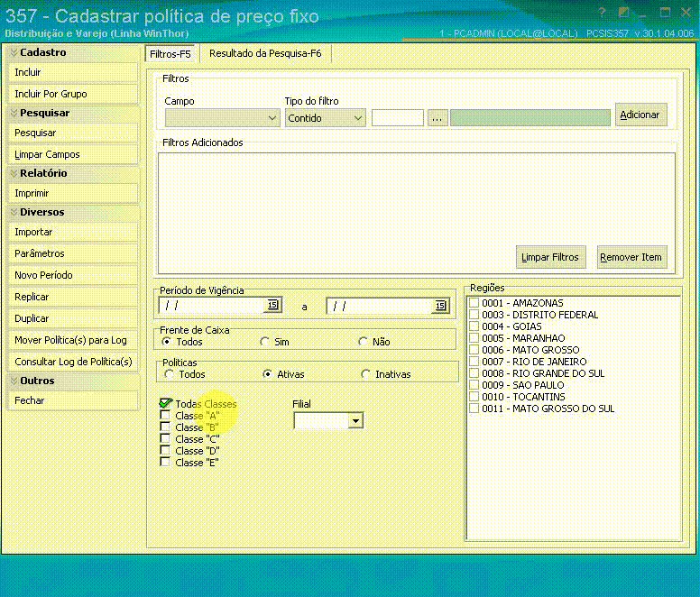The image size is (700, 597).
Task: Select Sim in Frente de Caixa
Action: [x=264, y=341]
